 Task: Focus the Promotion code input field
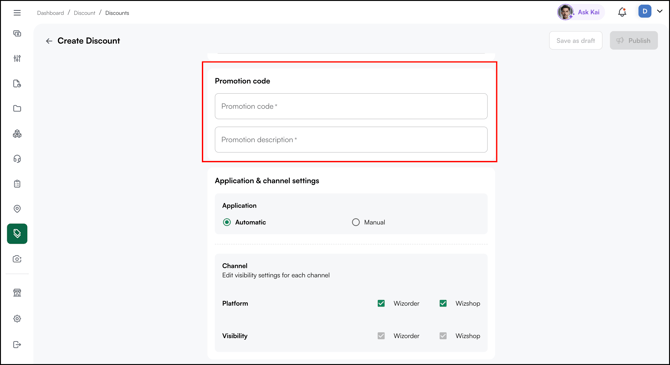point(351,106)
